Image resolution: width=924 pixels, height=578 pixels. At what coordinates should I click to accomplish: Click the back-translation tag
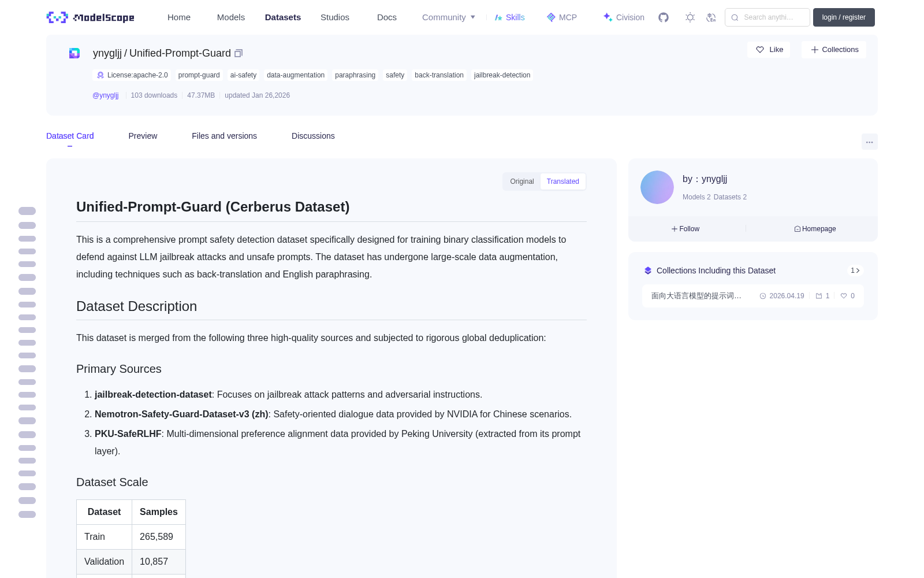(439, 75)
